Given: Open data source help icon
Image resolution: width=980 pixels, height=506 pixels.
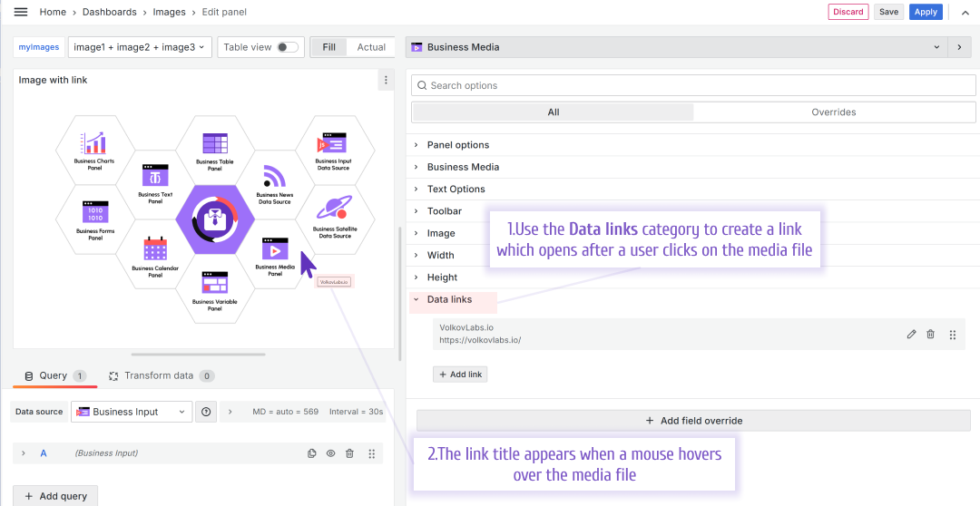Looking at the screenshot, I should point(206,412).
